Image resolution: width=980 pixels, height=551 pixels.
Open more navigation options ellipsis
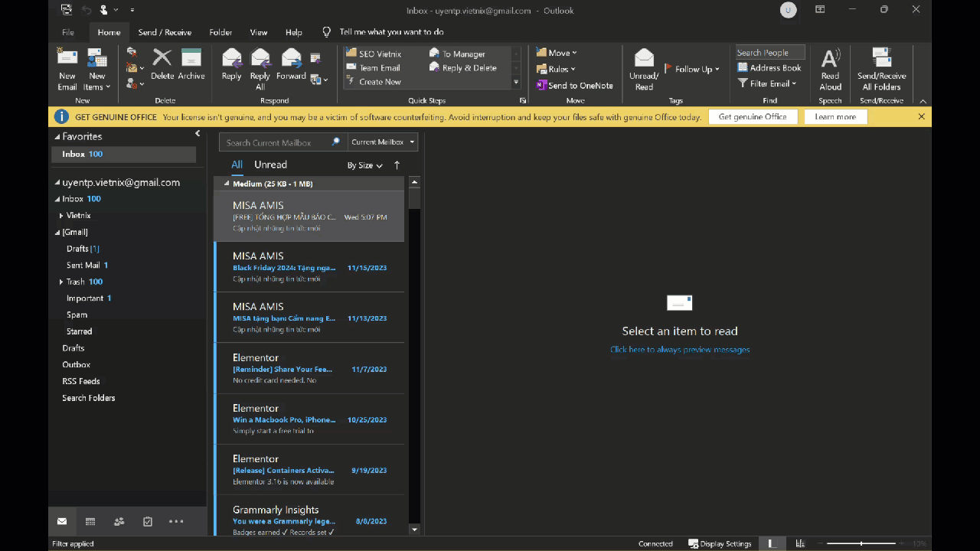tap(176, 522)
